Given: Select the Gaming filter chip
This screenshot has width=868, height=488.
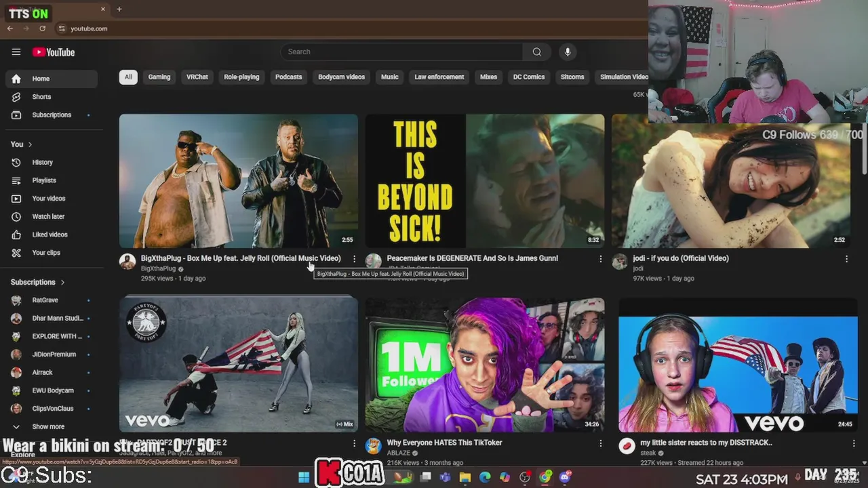Looking at the screenshot, I should (159, 77).
